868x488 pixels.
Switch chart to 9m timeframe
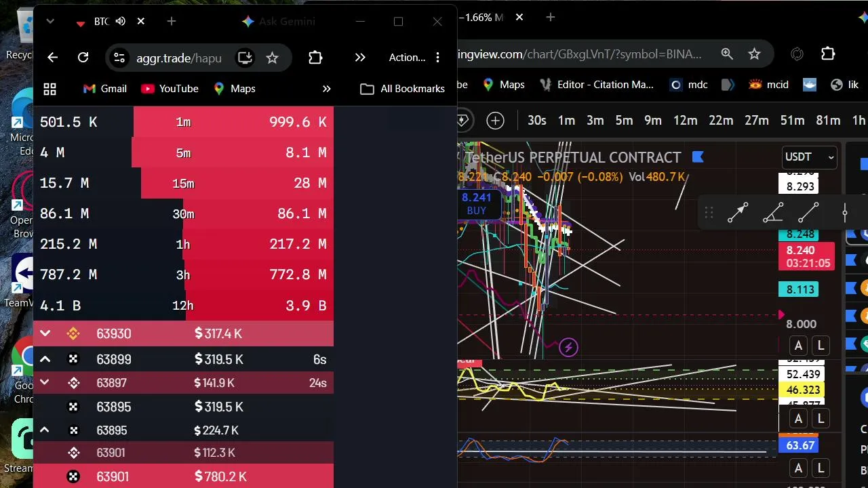click(x=653, y=121)
